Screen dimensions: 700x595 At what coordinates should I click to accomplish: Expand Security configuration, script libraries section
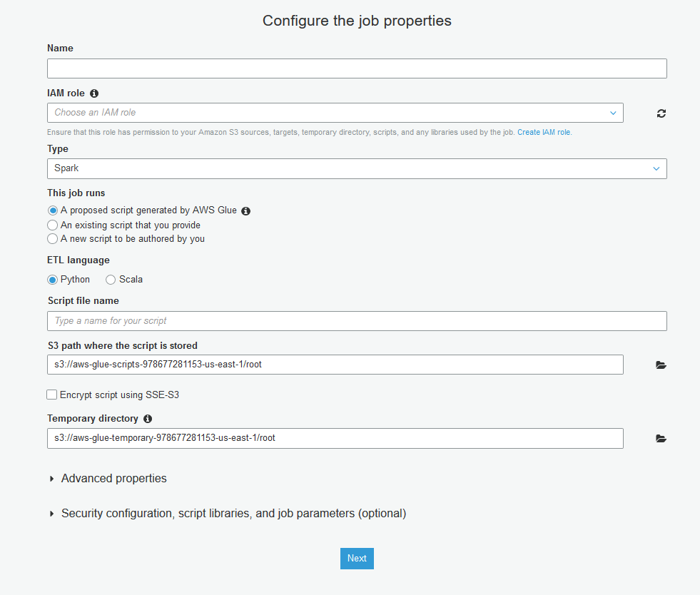[x=233, y=514]
